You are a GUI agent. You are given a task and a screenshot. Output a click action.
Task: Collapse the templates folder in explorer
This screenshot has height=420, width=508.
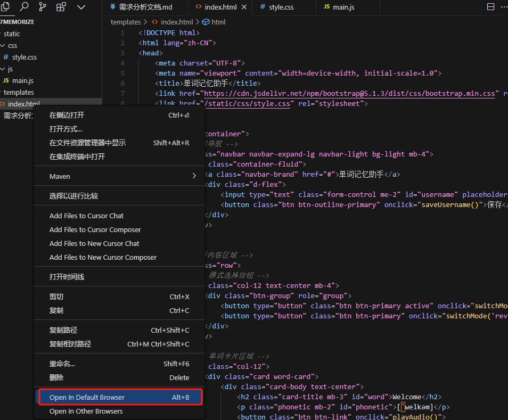51,92
